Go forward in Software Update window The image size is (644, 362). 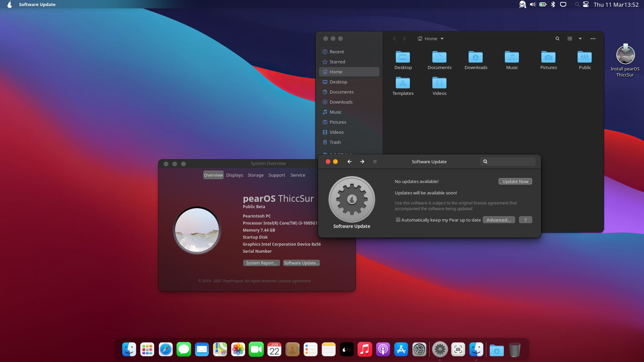[362, 162]
